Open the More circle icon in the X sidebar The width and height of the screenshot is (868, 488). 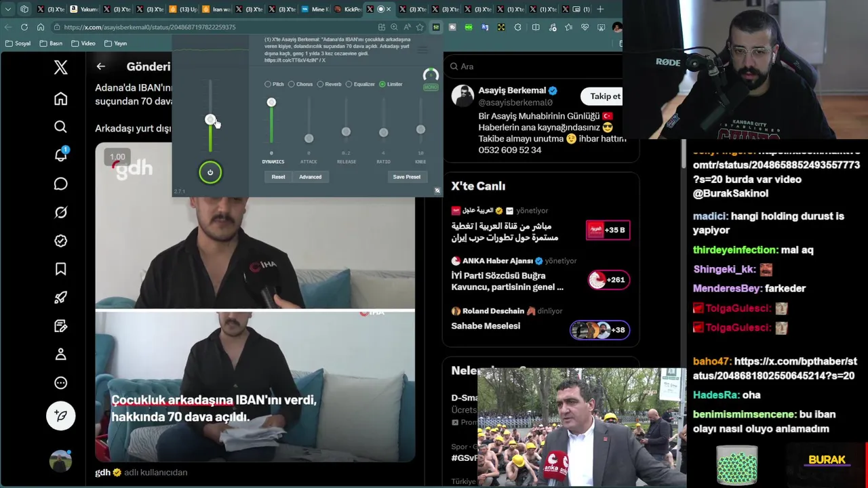tap(60, 382)
